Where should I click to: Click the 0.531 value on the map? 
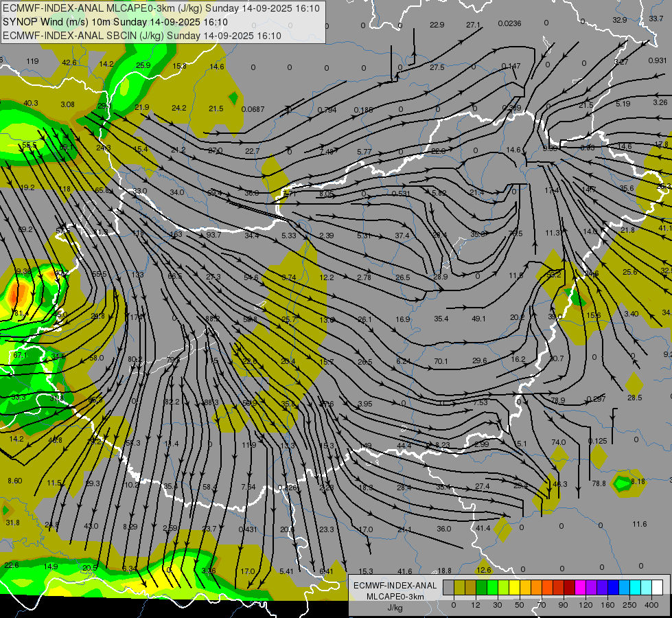point(401,194)
